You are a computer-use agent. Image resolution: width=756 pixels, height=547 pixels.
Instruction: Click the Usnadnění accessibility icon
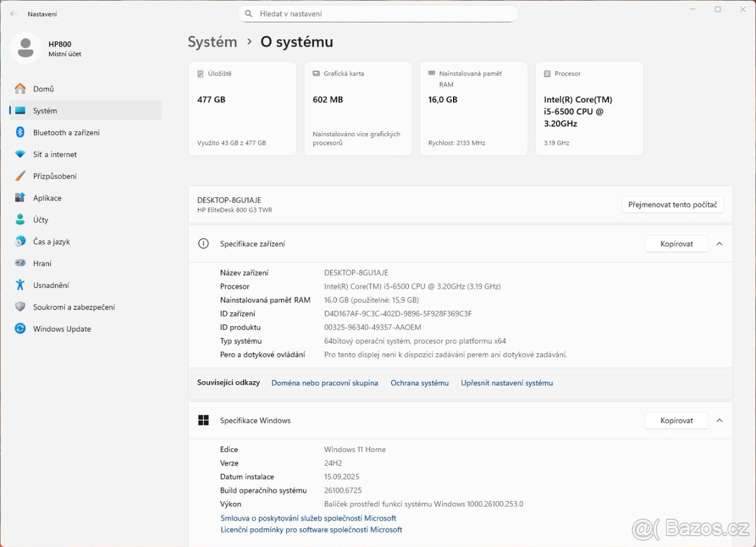[x=20, y=285]
